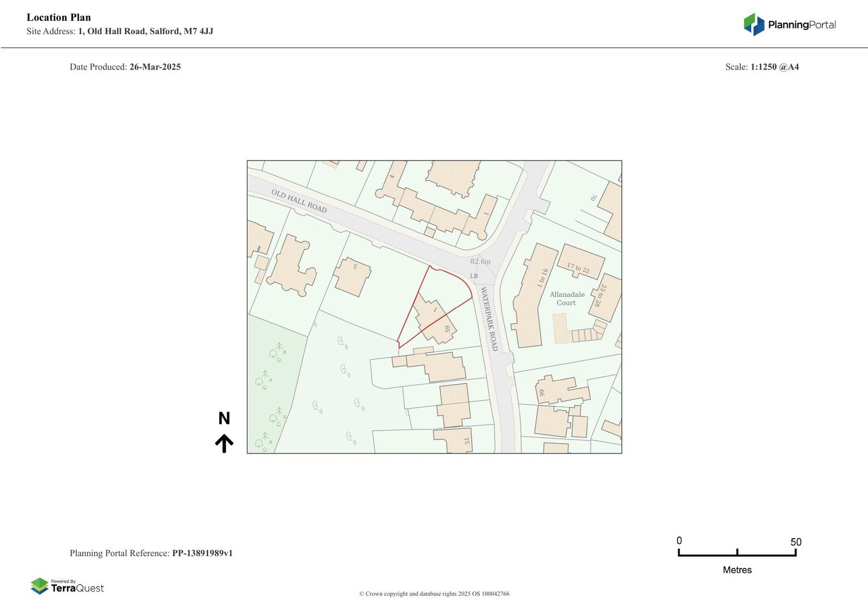
Task: Select the Allanadale Court label
Action: point(567,298)
